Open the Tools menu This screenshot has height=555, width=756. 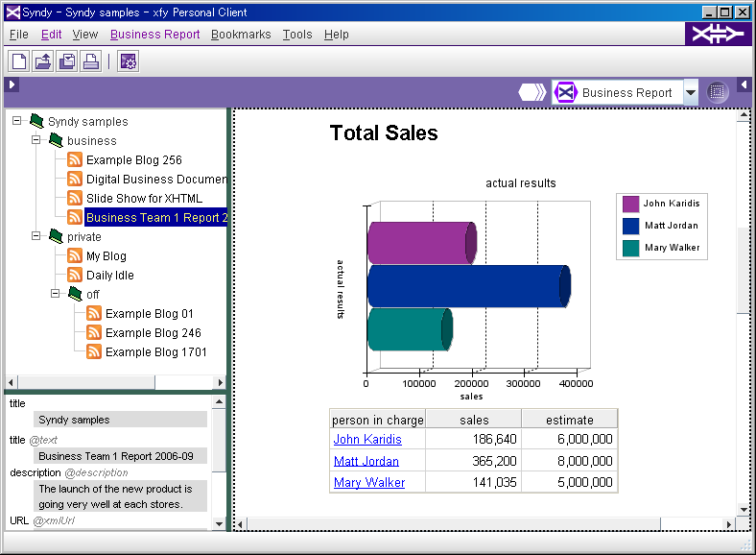click(x=297, y=35)
